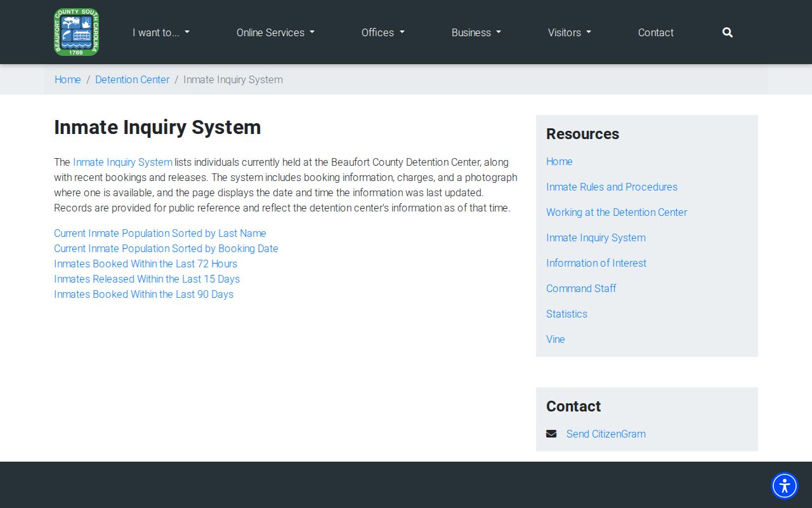Click the Home breadcrumb link
The height and width of the screenshot is (508, 812).
coord(68,79)
